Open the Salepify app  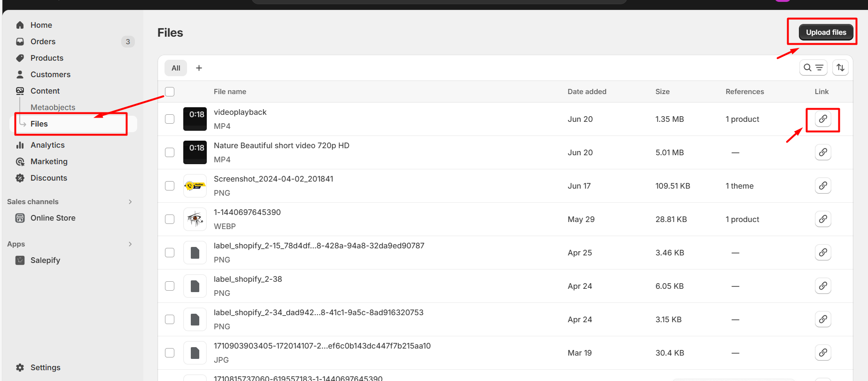45,260
